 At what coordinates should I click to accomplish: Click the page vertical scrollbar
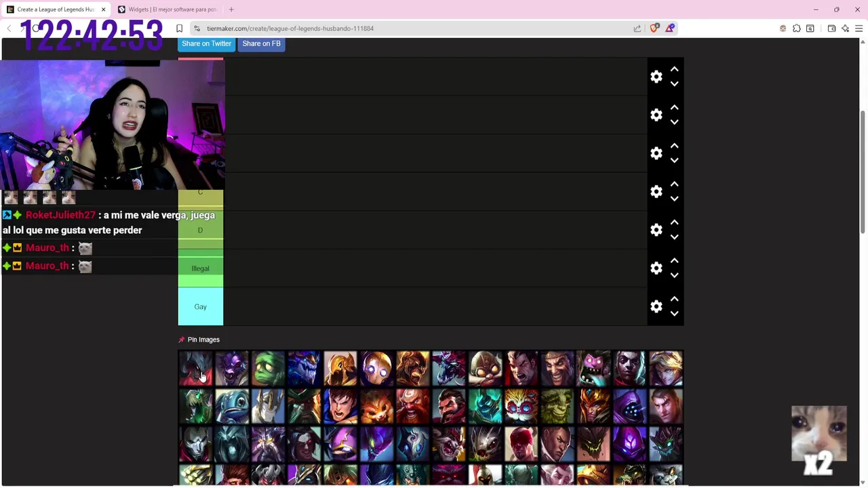click(863, 171)
